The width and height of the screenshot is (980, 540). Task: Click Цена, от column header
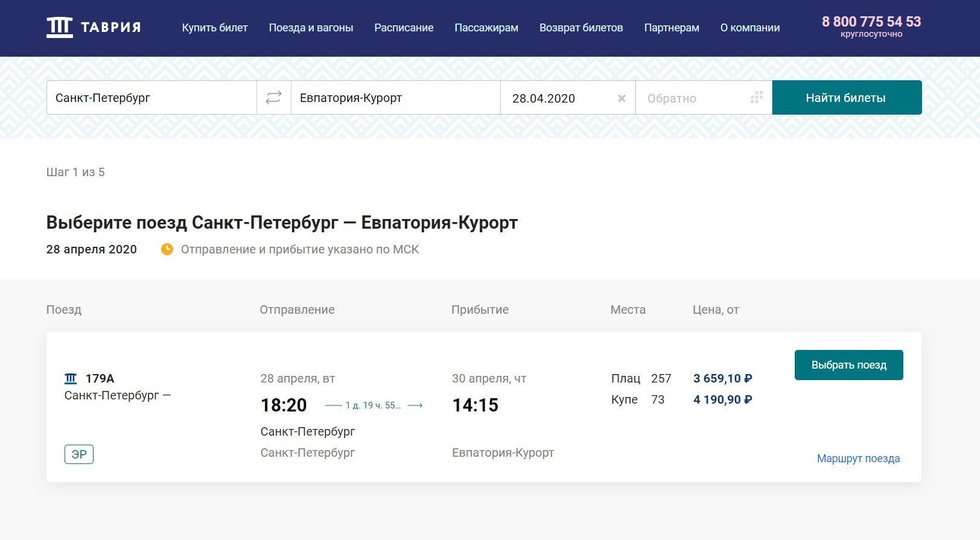coord(716,310)
